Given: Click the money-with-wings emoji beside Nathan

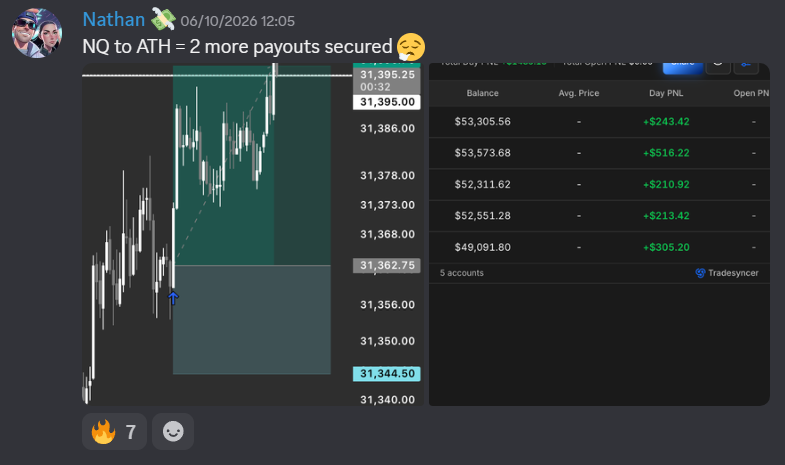Looking at the screenshot, I should pos(163,19).
